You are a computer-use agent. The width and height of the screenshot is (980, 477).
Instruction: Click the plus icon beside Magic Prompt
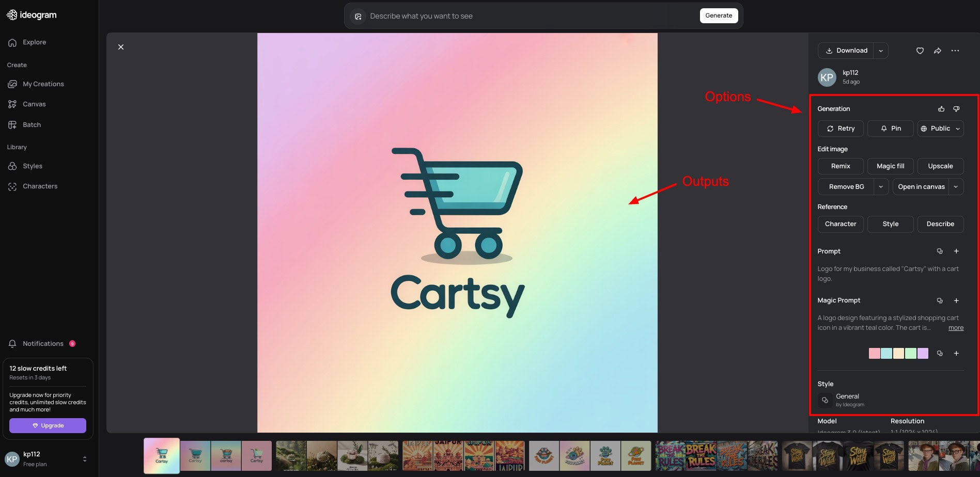956,300
